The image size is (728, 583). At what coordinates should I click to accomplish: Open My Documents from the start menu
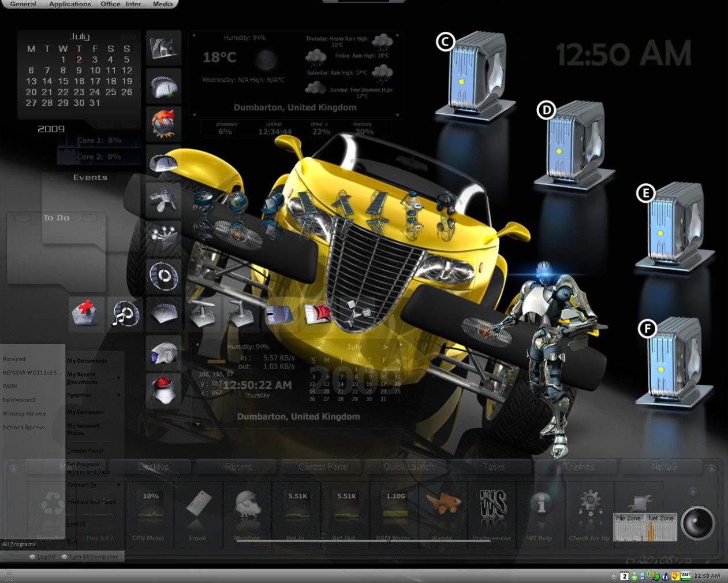pyautogui.click(x=87, y=361)
